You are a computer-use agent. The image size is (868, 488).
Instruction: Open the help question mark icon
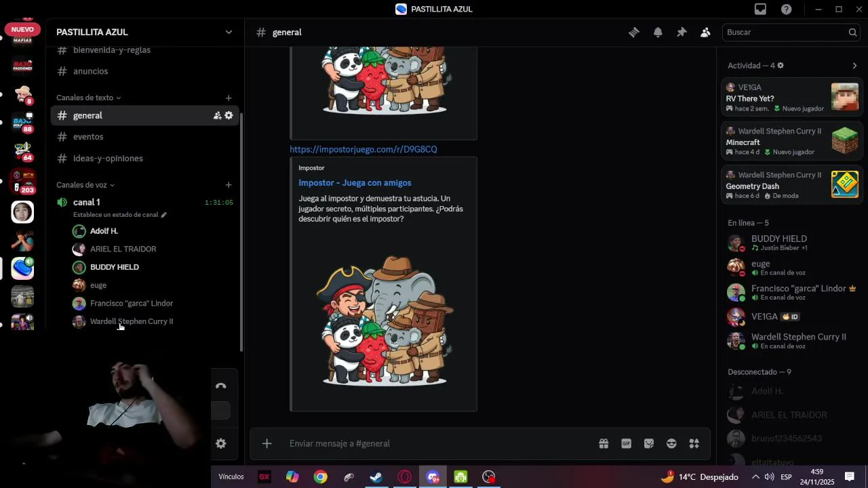[x=786, y=9]
